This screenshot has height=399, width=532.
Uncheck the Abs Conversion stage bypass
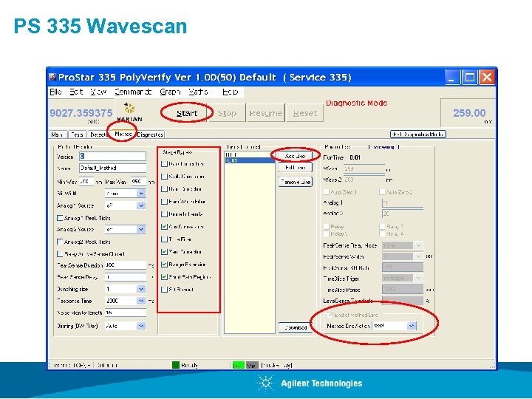(x=165, y=227)
